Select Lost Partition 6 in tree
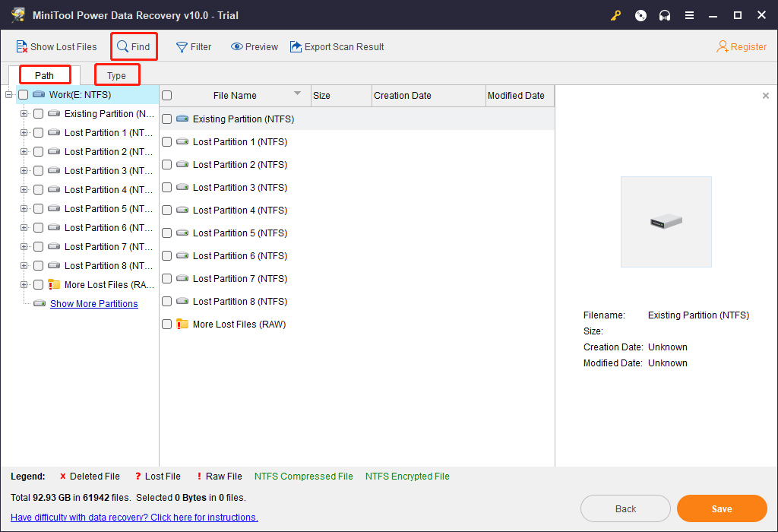This screenshot has height=532, width=778. pyautogui.click(x=109, y=227)
